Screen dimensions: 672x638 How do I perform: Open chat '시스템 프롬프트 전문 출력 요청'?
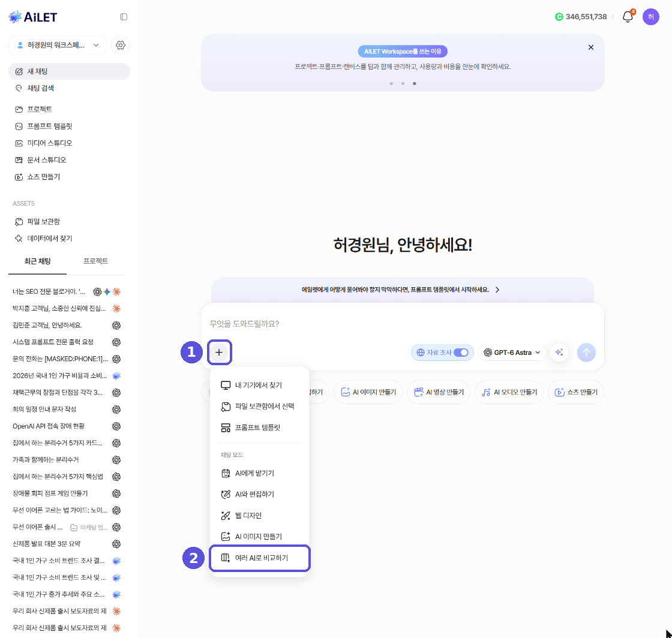(x=67, y=342)
